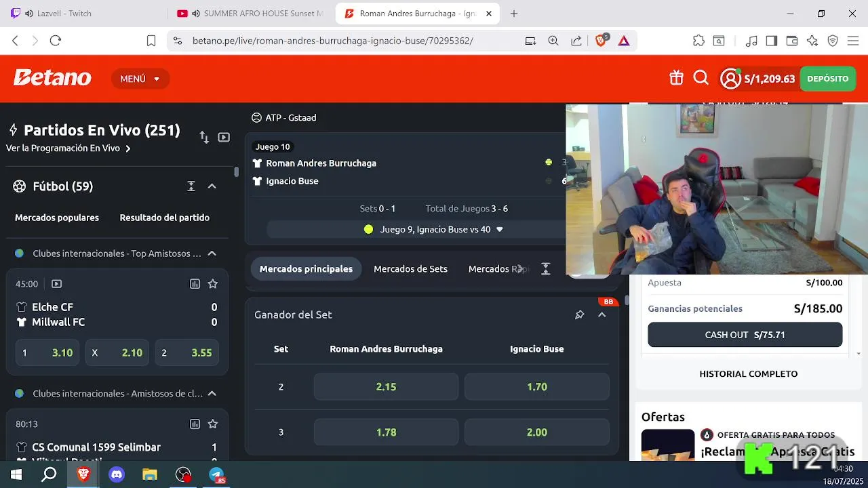
Task: Click the Betano logo
Action: point(52,79)
